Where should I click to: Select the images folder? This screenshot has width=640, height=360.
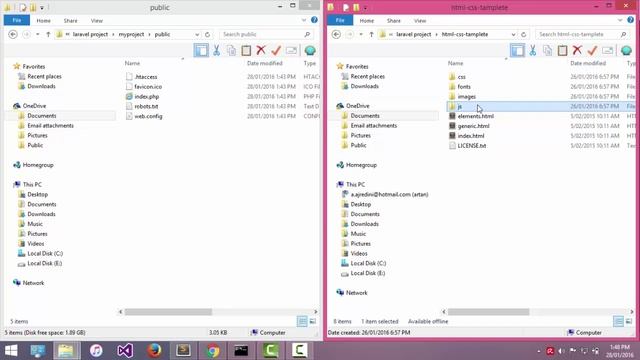tap(467, 97)
